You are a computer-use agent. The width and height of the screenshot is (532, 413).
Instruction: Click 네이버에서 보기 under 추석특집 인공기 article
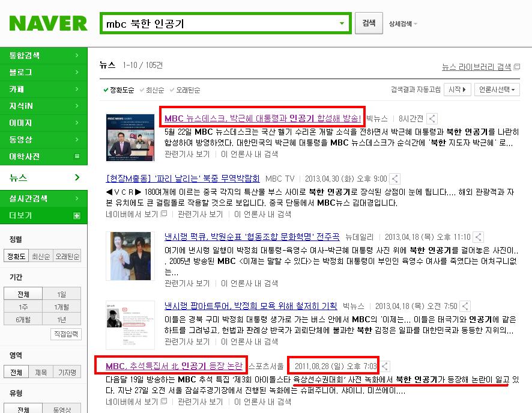pyautogui.click(x=136, y=402)
